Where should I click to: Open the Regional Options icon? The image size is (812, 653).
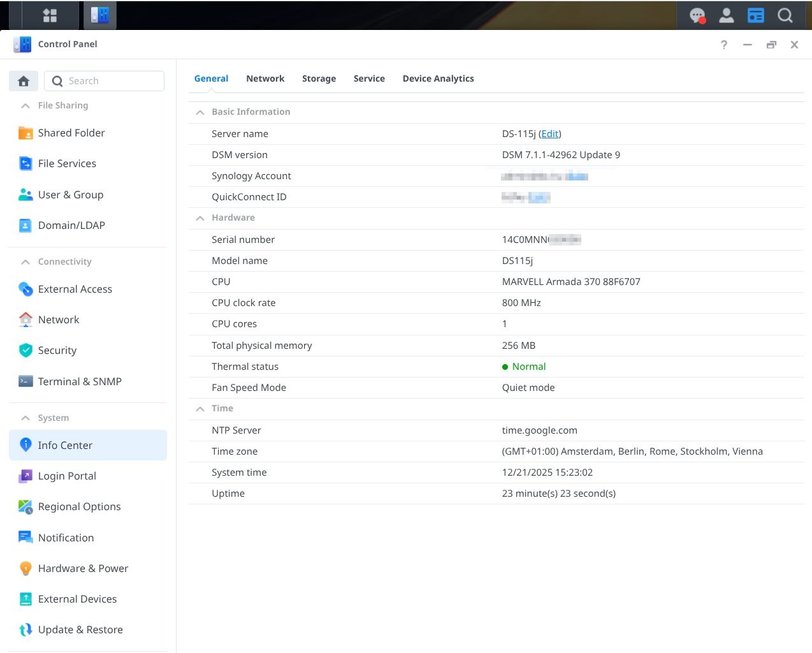(x=25, y=506)
